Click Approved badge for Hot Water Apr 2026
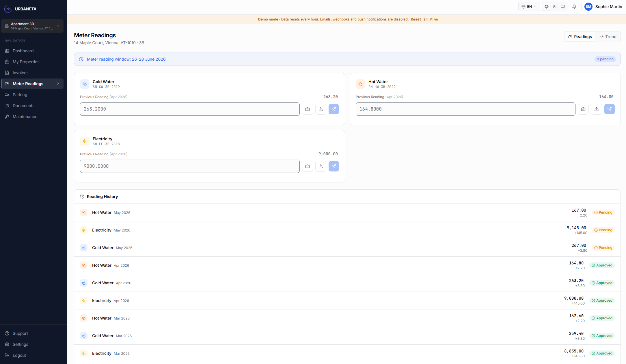The image size is (626, 364). [602, 265]
